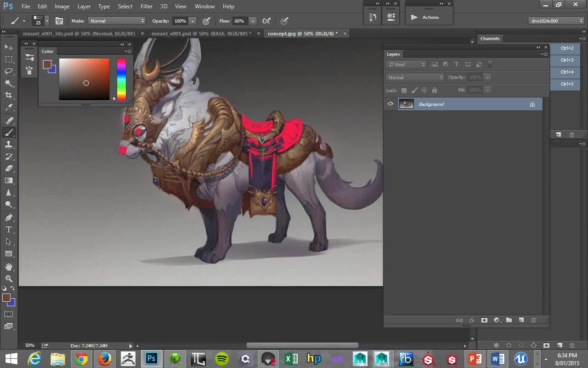The height and width of the screenshot is (368, 588).
Task: Select the Path Selection tool
Action: click(x=9, y=241)
